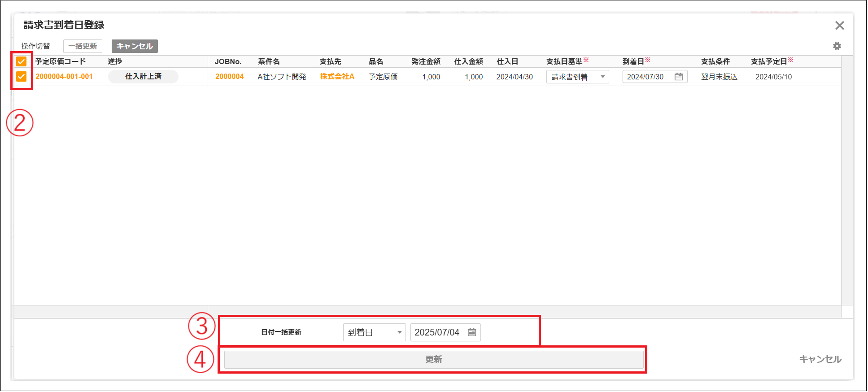Click the 一括更新 mode button
This screenshot has height=392, width=868.
[83, 46]
